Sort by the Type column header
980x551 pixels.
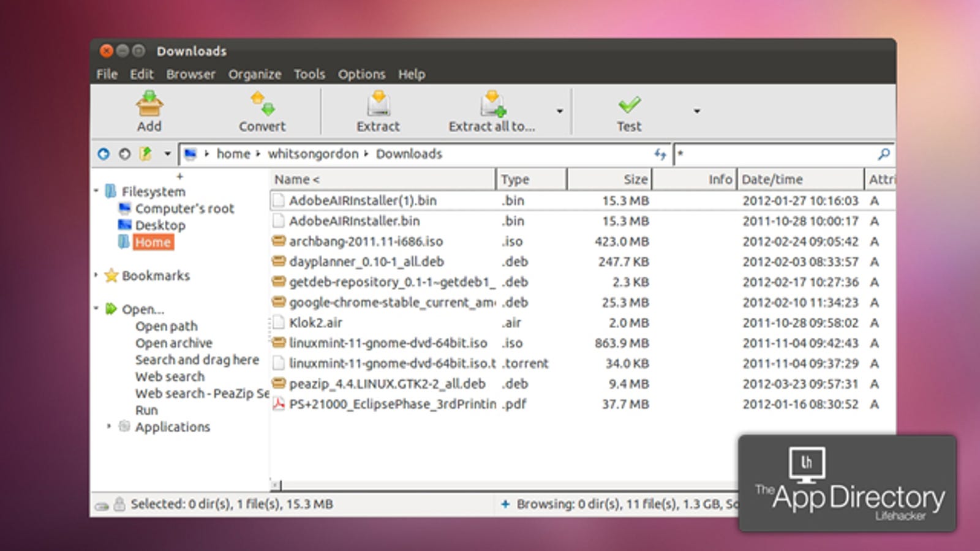[x=532, y=179]
